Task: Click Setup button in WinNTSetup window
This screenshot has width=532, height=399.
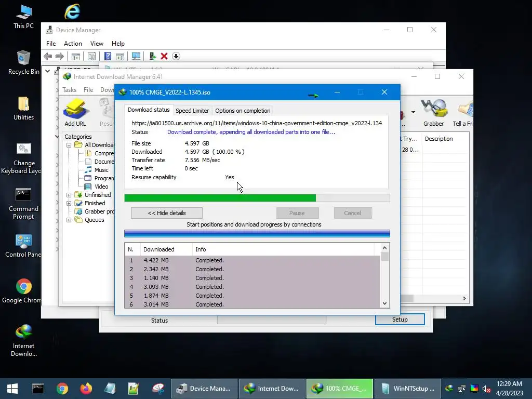Action: [400, 320]
